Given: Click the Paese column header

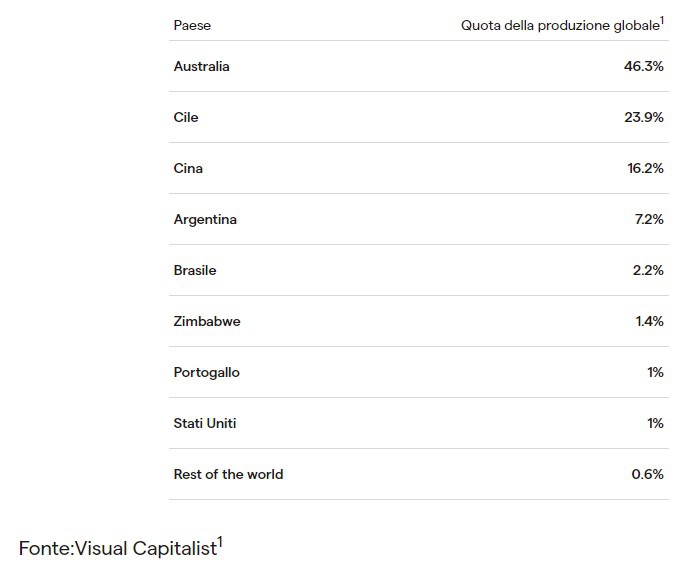Looking at the screenshot, I should tap(192, 25).
